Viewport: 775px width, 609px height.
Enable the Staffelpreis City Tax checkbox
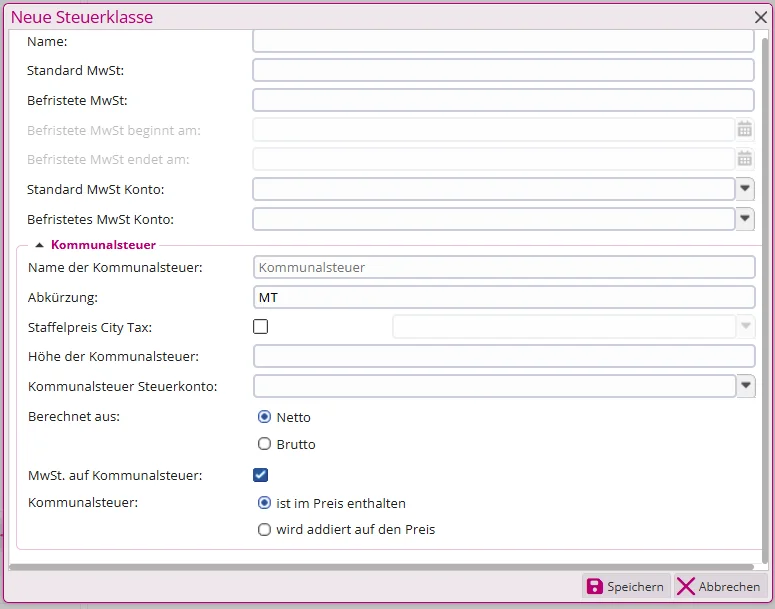(x=260, y=327)
